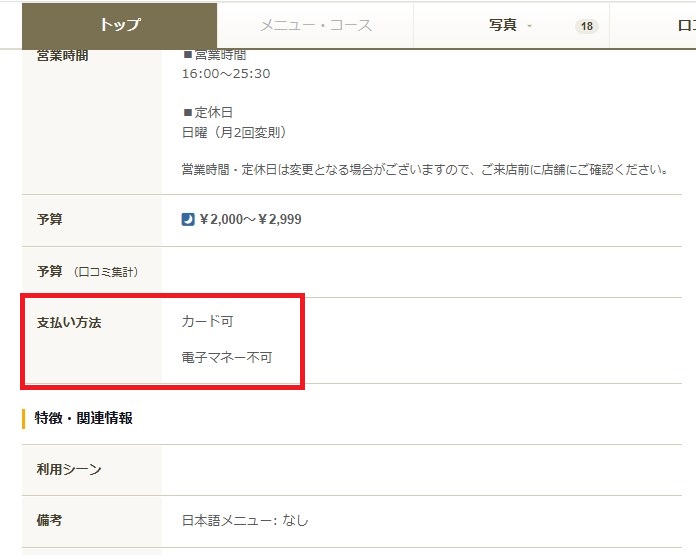Screen dimensions: 696x555
Task: Click the カード可 payment text
Action: click(x=207, y=322)
